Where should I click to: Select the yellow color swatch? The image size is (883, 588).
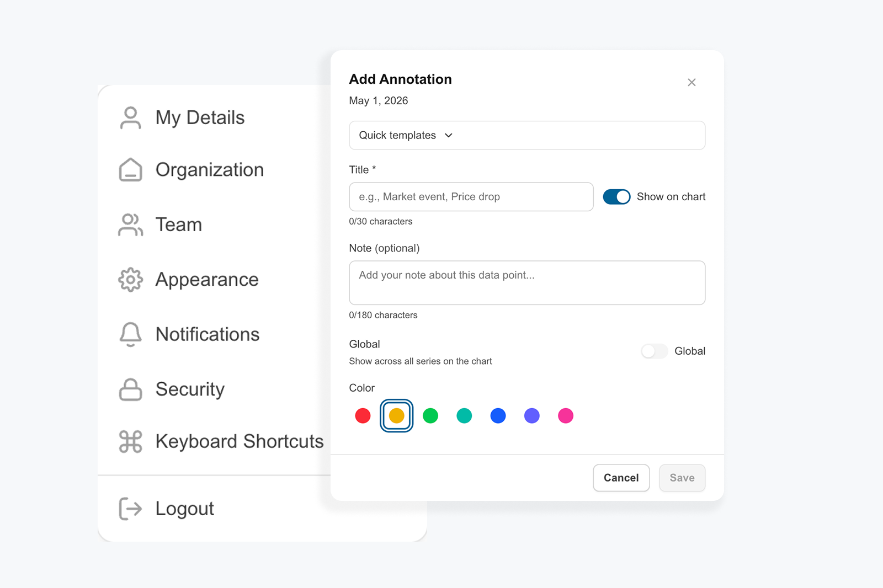(x=397, y=416)
